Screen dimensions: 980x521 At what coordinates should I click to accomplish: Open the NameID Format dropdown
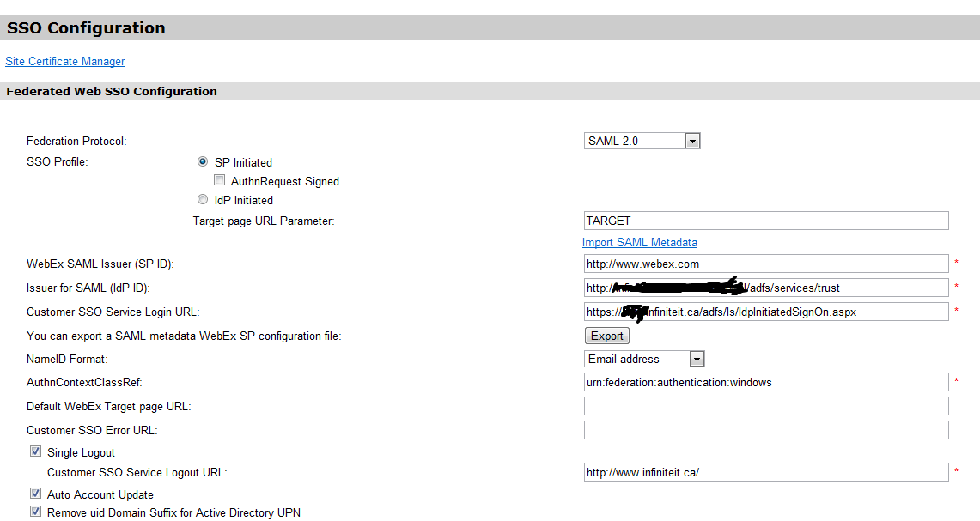(644, 359)
